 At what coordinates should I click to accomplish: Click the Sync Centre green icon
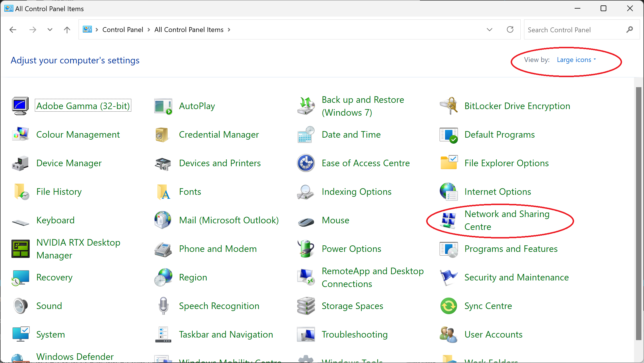[x=448, y=306]
